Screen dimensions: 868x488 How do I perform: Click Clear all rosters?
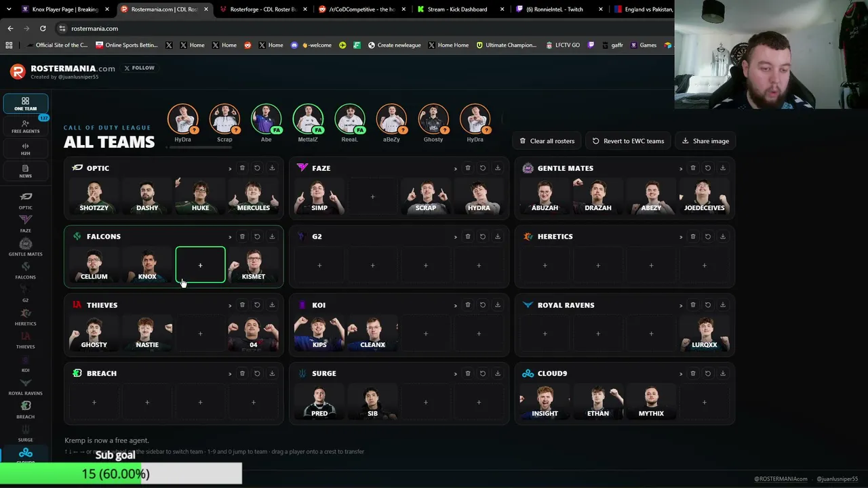pyautogui.click(x=547, y=141)
